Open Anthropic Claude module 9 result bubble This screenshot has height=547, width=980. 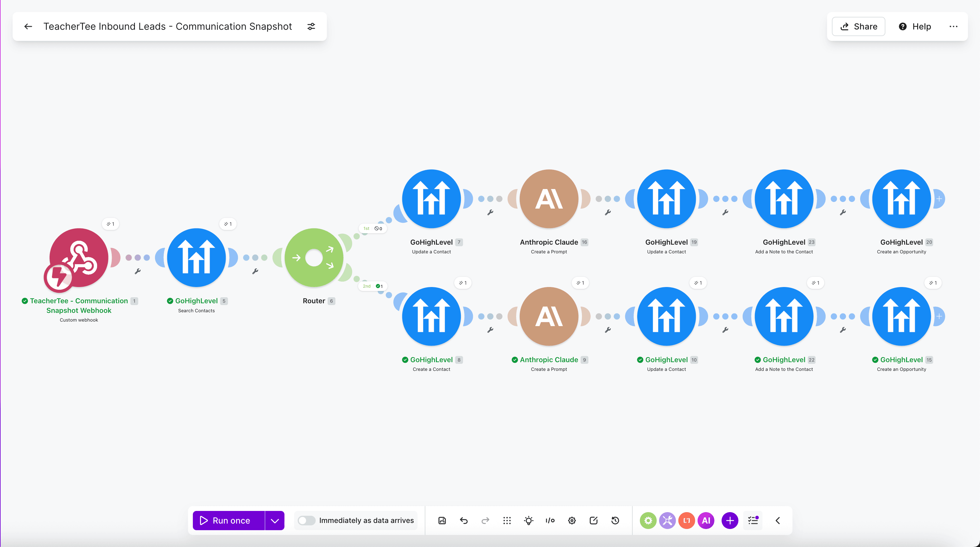(580, 283)
